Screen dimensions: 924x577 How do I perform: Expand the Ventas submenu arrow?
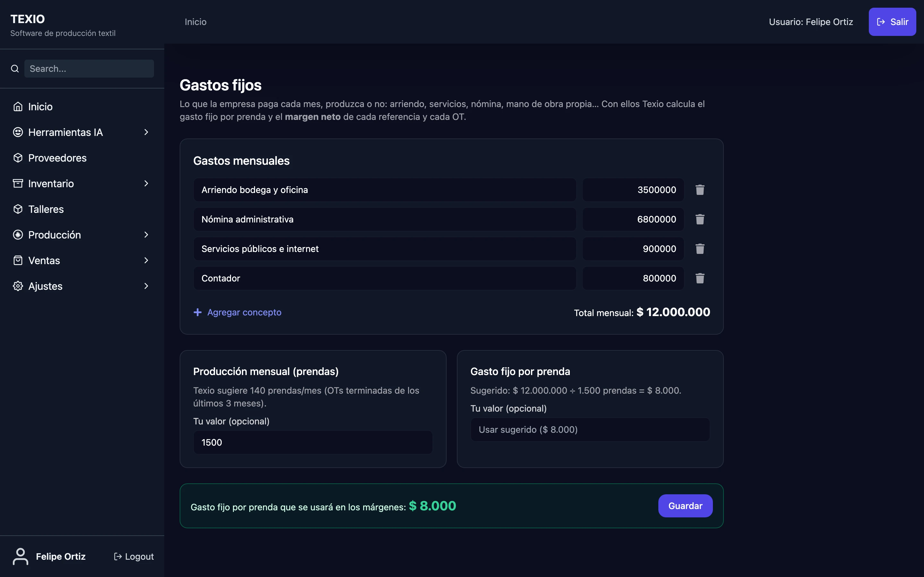146,260
